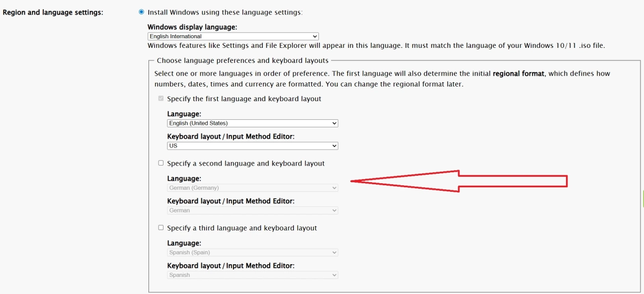Click 'Specify a third language and keyboard layout' label
Image resolution: width=644 pixels, height=294 pixels.
(242, 228)
